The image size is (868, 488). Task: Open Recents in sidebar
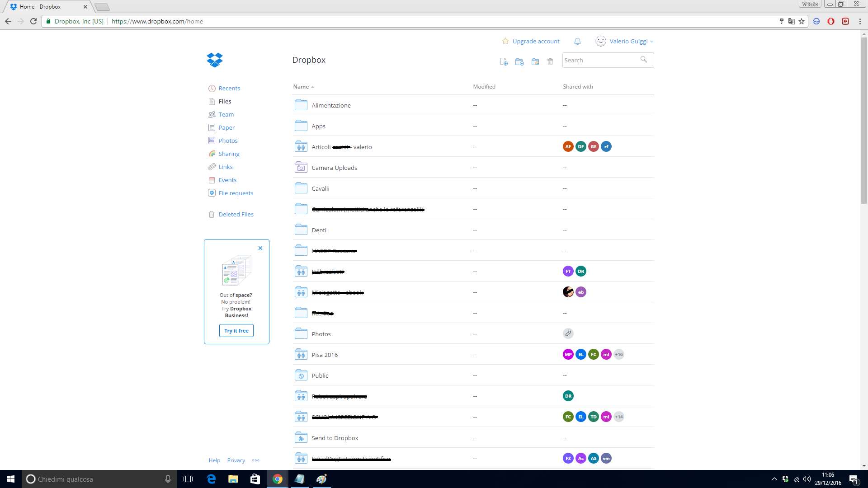pos(229,88)
